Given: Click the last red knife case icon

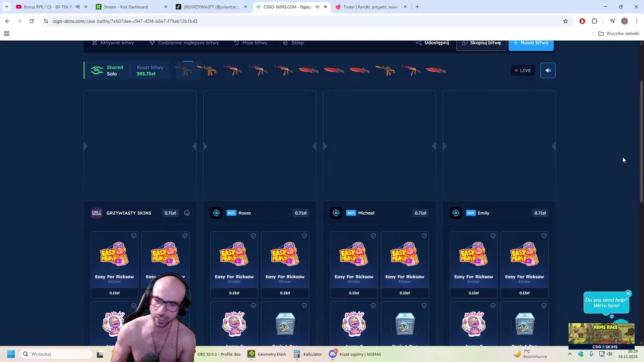Looking at the screenshot, I should point(436,70).
